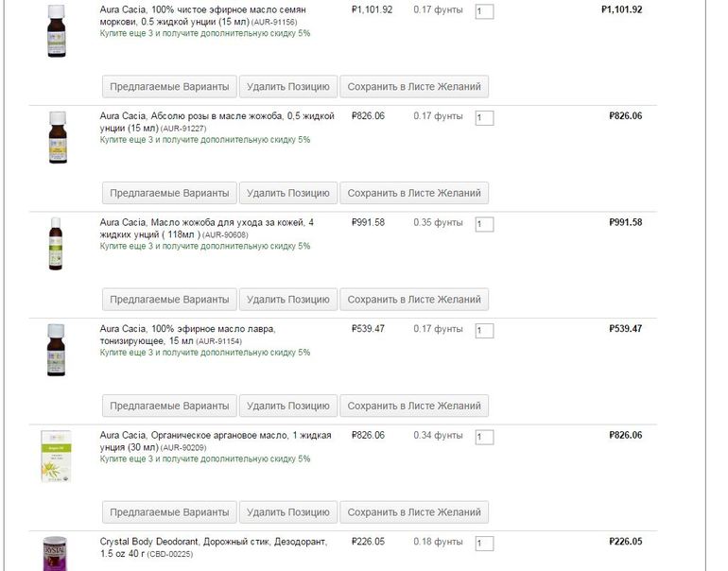The height and width of the screenshot is (571, 728).
Task: Click 'Сохранить в Листе Желаний' for argan oil
Action: point(414,512)
